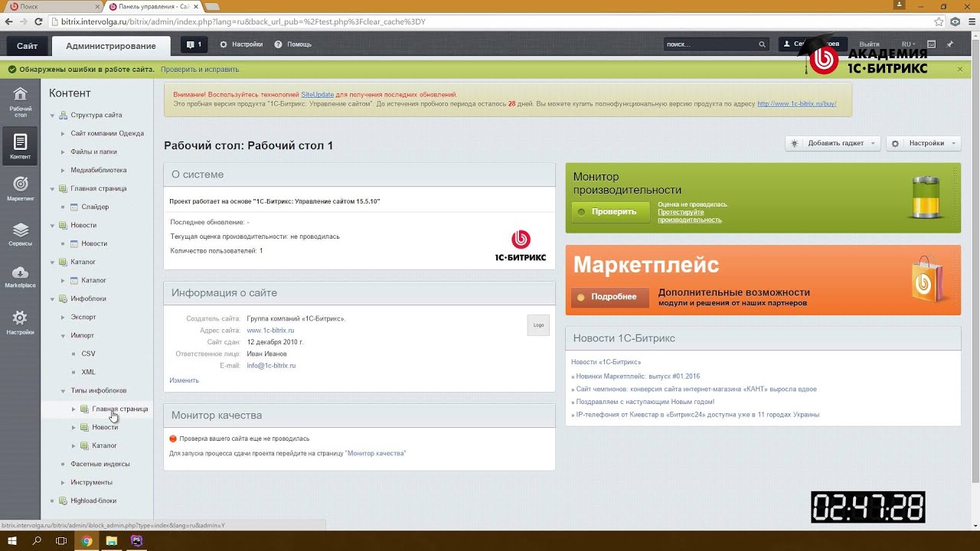Open Windows taskbar search

37,540
